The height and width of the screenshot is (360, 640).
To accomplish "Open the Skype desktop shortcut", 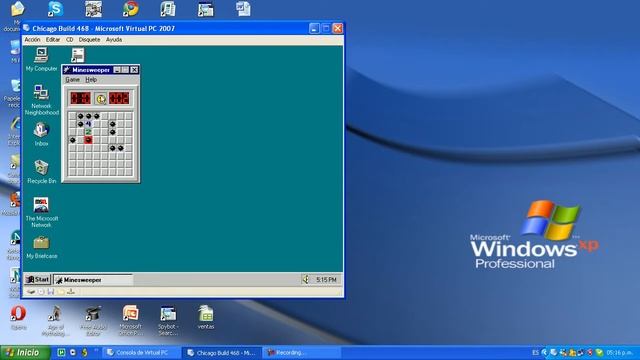I will (55, 9).
